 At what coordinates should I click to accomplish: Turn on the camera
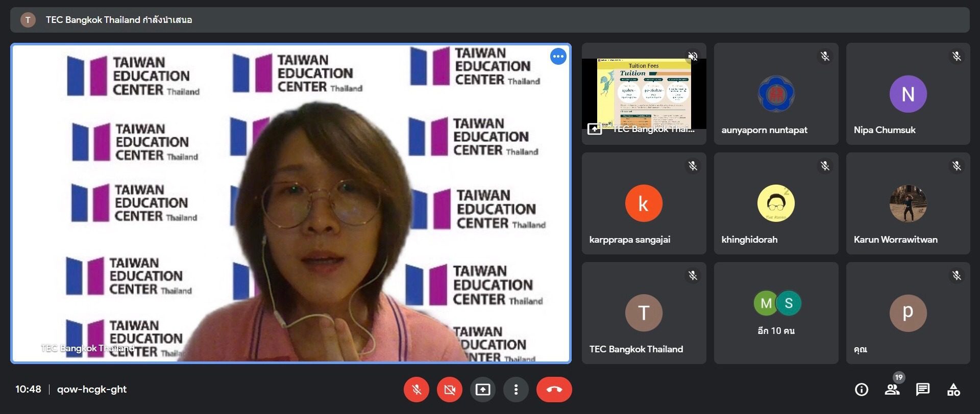click(449, 390)
